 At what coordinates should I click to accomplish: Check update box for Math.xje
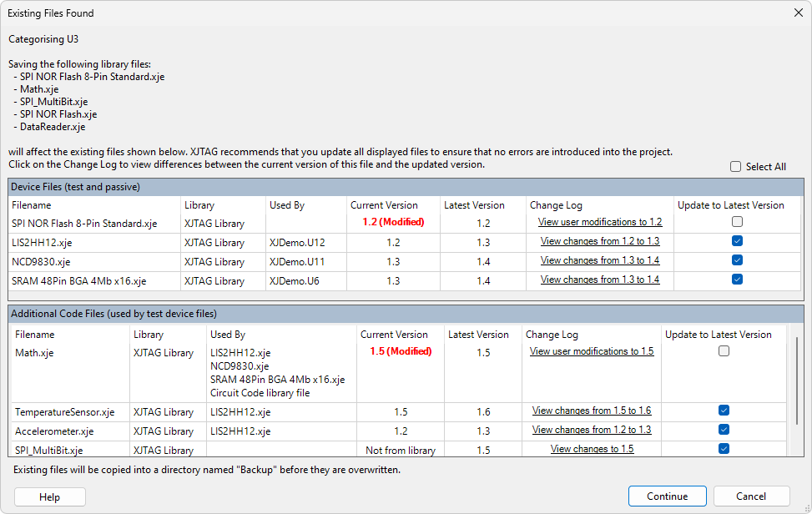[x=724, y=351]
